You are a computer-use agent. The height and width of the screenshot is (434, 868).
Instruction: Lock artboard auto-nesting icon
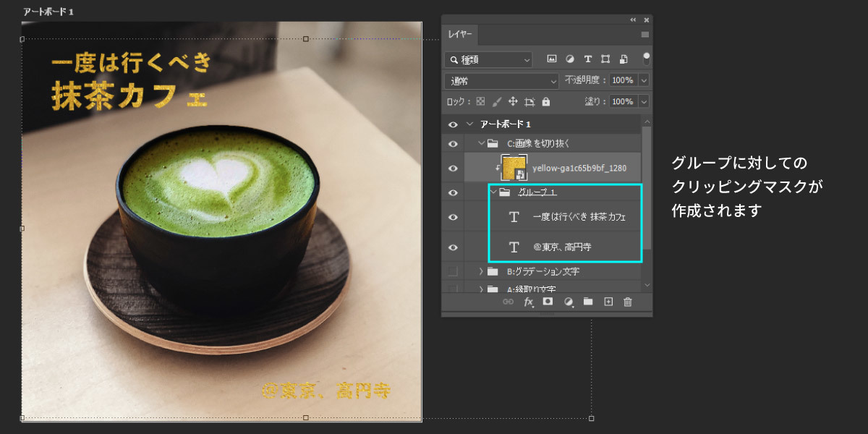529,102
